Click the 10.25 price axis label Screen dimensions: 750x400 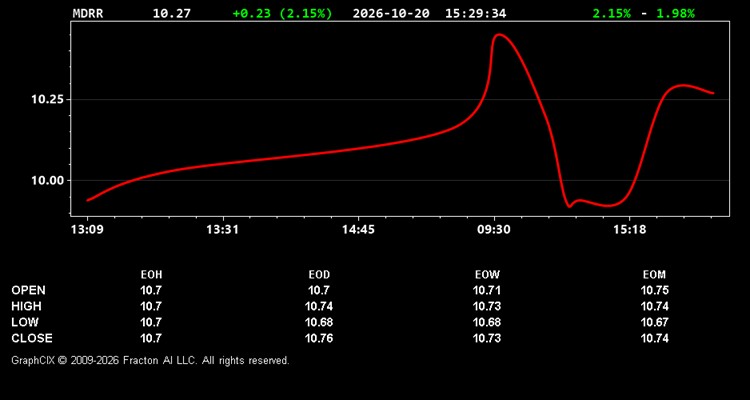click(47, 100)
